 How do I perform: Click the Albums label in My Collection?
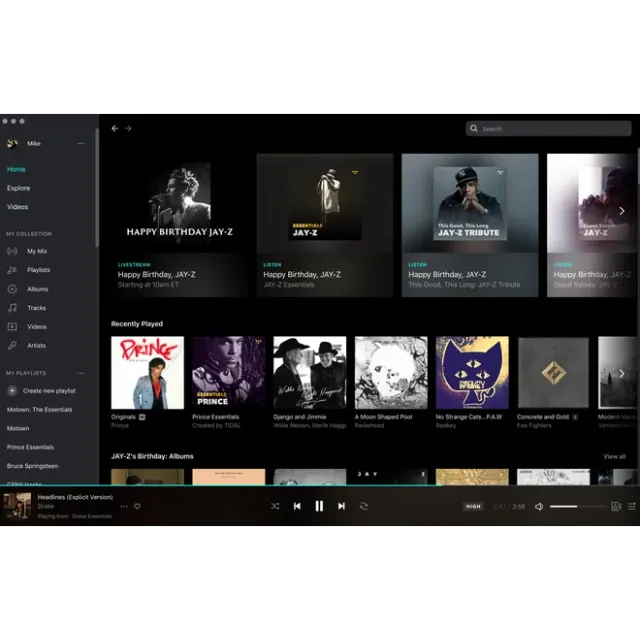[x=38, y=289]
